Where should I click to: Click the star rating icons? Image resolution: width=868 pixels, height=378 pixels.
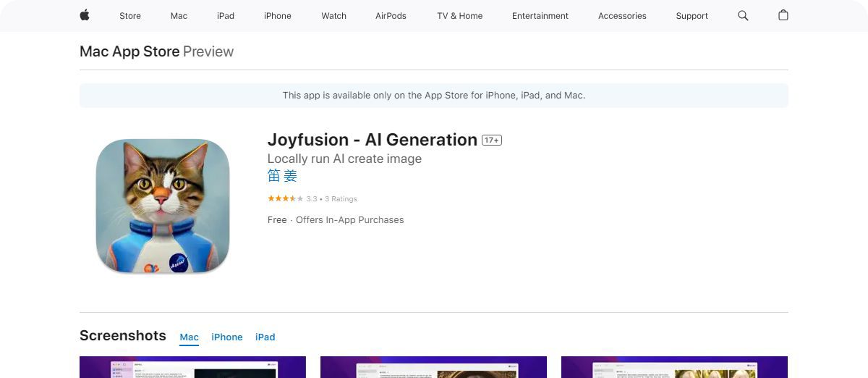(285, 198)
